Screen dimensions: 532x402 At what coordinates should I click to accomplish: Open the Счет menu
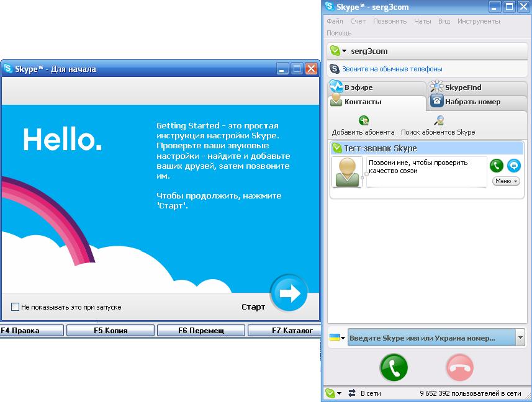click(x=358, y=21)
